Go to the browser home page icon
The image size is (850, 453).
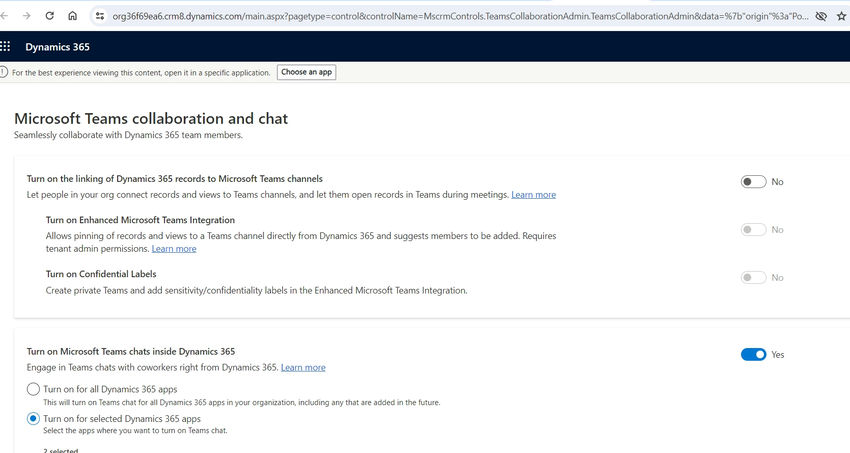pyautogui.click(x=72, y=16)
